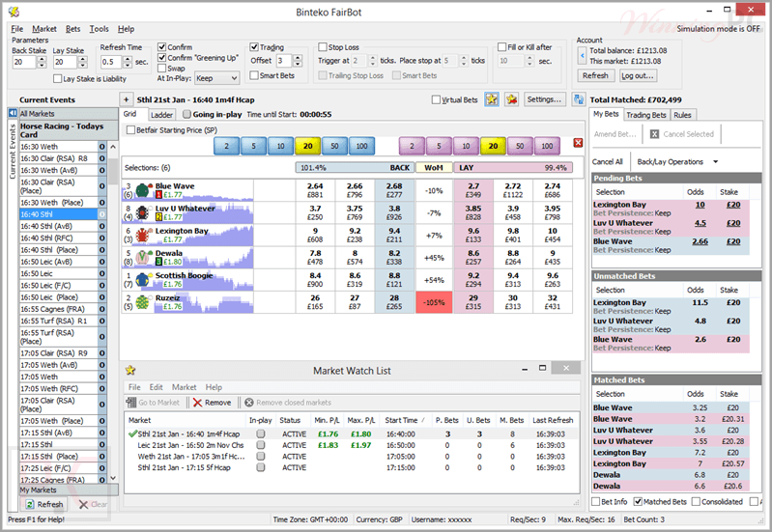This screenshot has width=772, height=532.
Task: Check Lay Stake is Liability
Action: [x=57, y=79]
